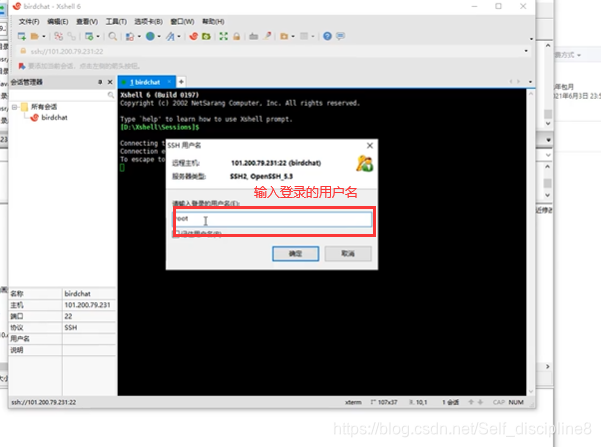Open the 选项卡(B) menu
601x447 pixels.
click(148, 21)
